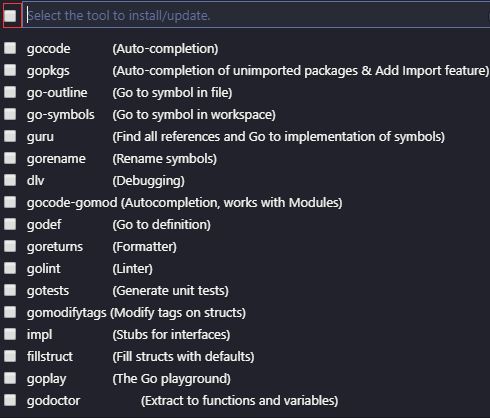
Task: Select the goreturns formatter checkbox
Action: point(10,246)
